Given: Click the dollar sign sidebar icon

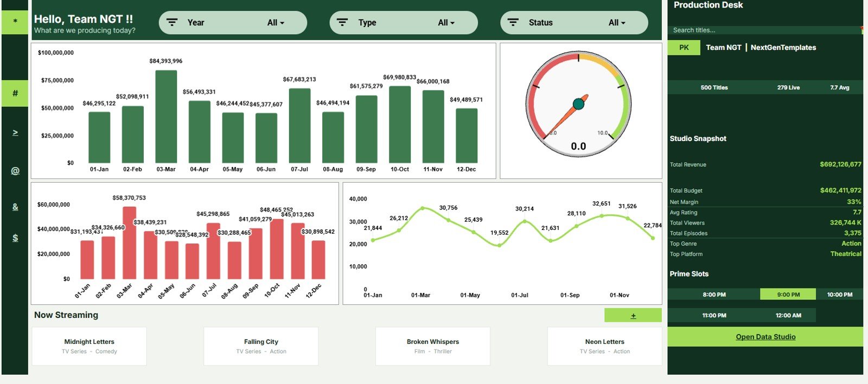Looking at the screenshot, I should click(15, 238).
